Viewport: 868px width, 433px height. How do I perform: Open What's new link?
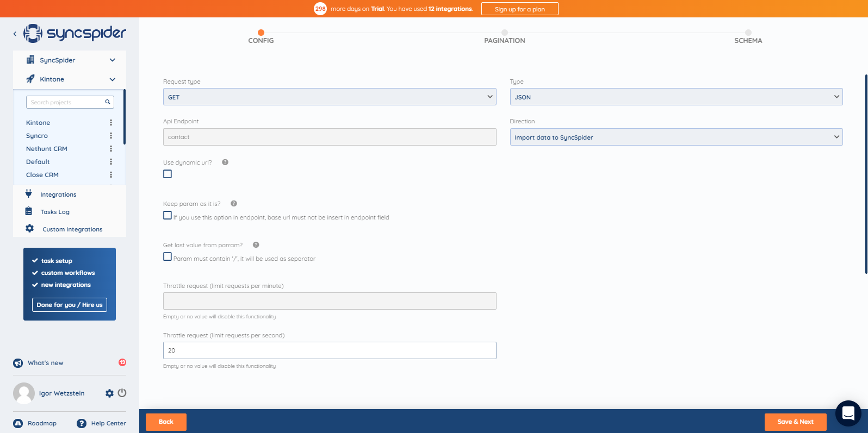pyautogui.click(x=46, y=363)
